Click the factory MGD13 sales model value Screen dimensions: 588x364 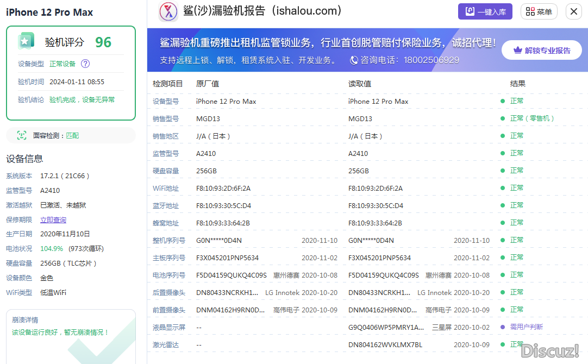click(208, 119)
